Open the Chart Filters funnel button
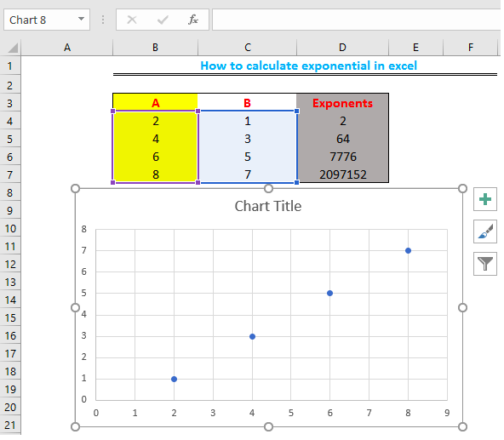The height and width of the screenshot is (440, 504). 484,264
